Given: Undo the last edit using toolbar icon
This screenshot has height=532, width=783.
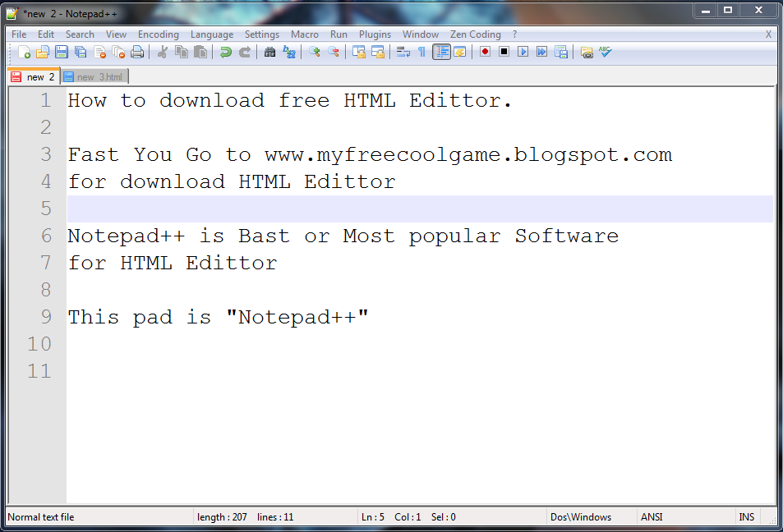Looking at the screenshot, I should click(227, 52).
